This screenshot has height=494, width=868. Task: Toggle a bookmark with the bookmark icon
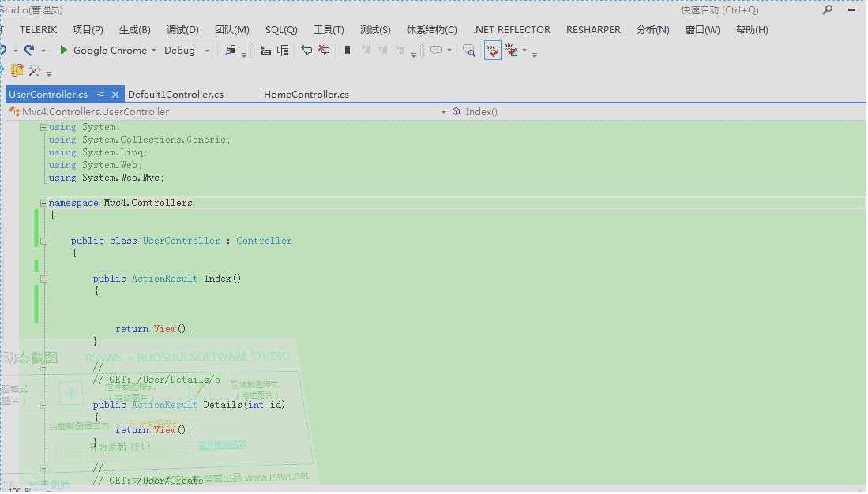pyautogui.click(x=348, y=51)
